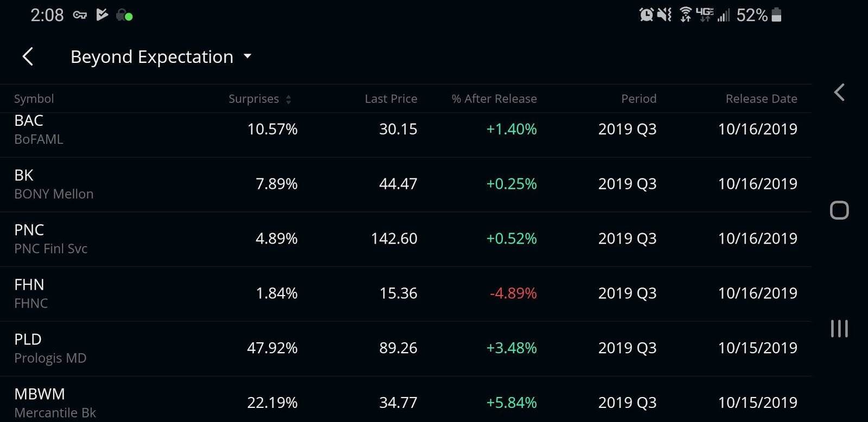
Task: Tap the 22.19% surprise value for MBWM
Action: pos(272,403)
